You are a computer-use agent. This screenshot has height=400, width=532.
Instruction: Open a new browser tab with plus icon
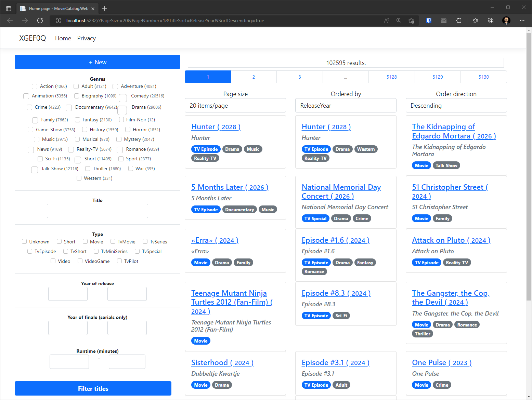pos(105,8)
